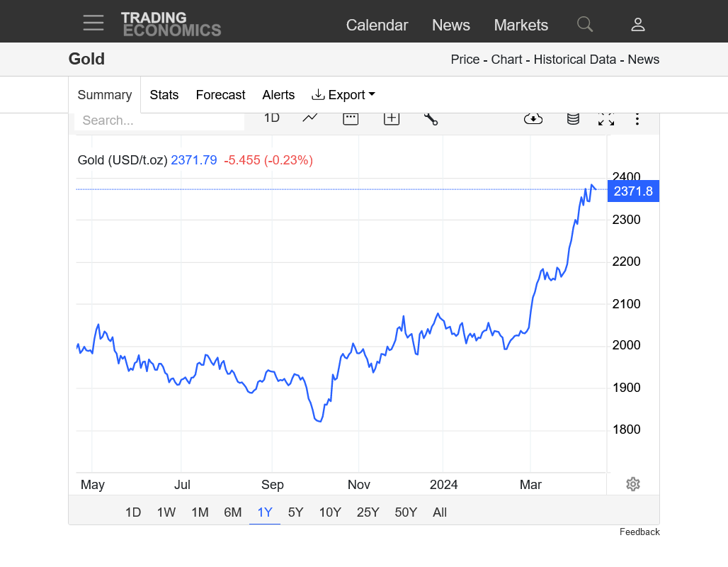Open Markets in top navigation

coord(521,25)
